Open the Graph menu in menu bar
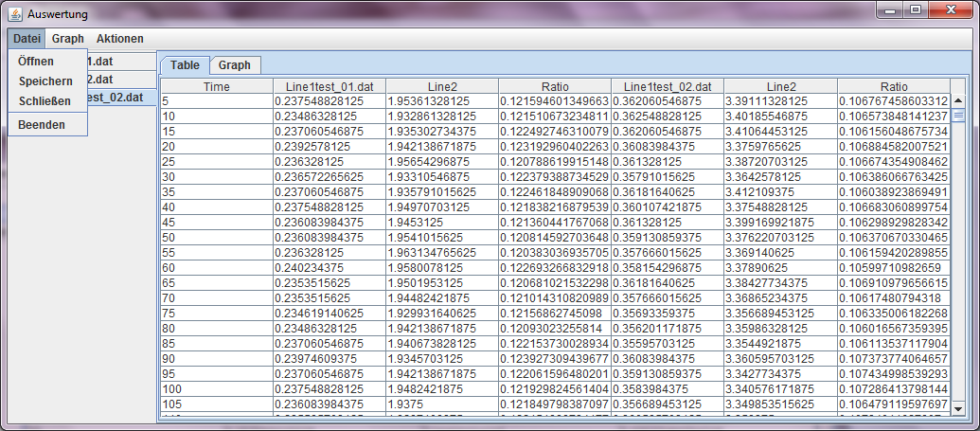980x431 pixels. 68,39
